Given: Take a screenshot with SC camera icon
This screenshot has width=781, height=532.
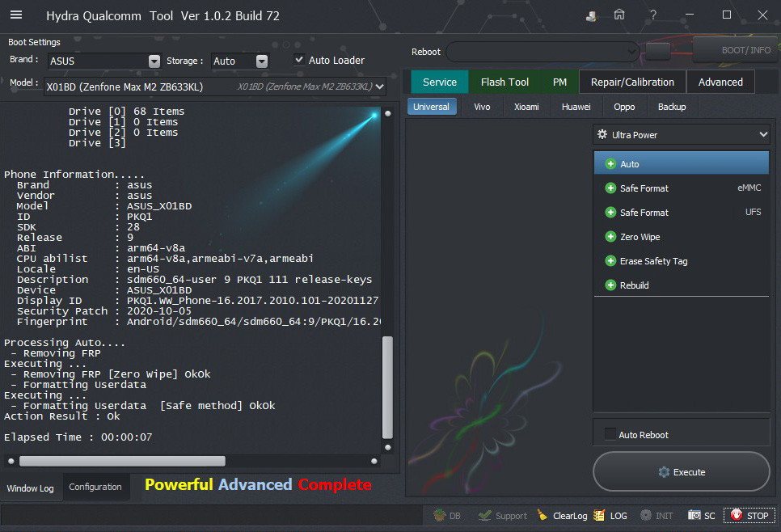Looking at the screenshot, I should point(694,515).
